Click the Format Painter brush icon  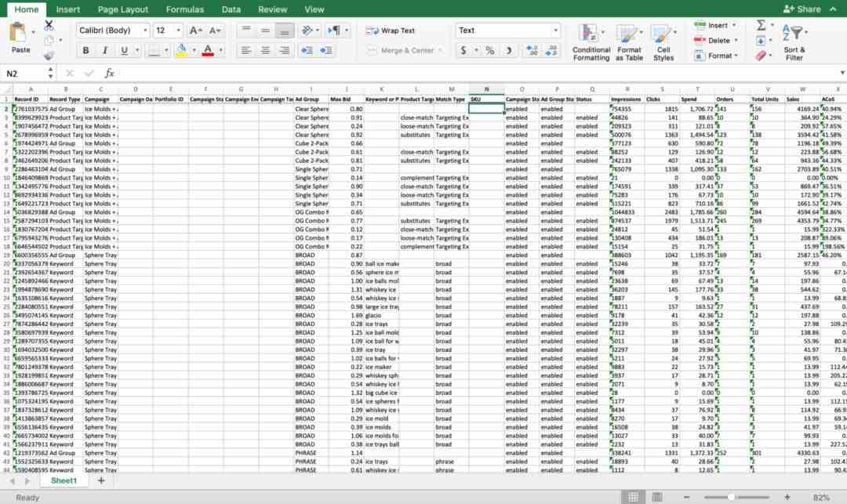pyautogui.click(x=49, y=56)
